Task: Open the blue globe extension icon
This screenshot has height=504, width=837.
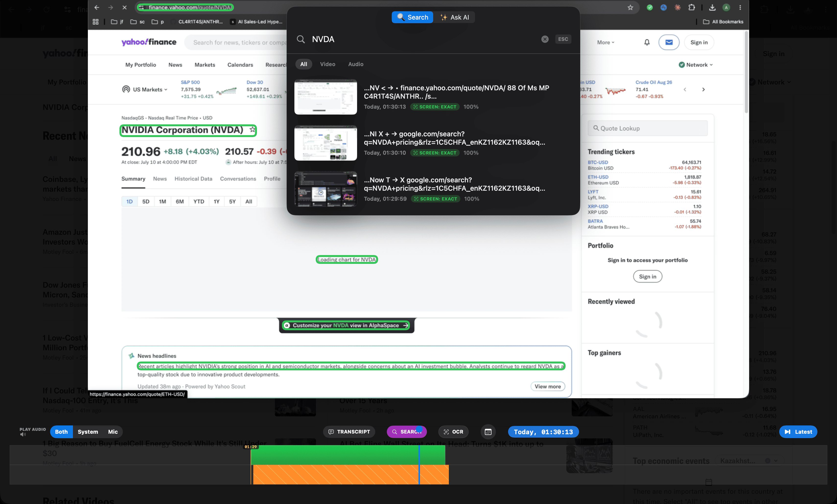Action: point(663,8)
